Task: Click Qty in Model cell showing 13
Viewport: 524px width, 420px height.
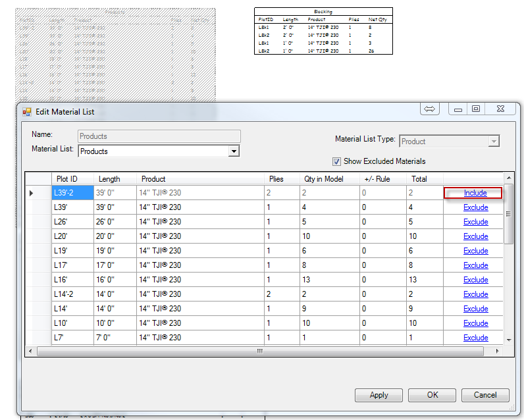Action: tap(330, 280)
